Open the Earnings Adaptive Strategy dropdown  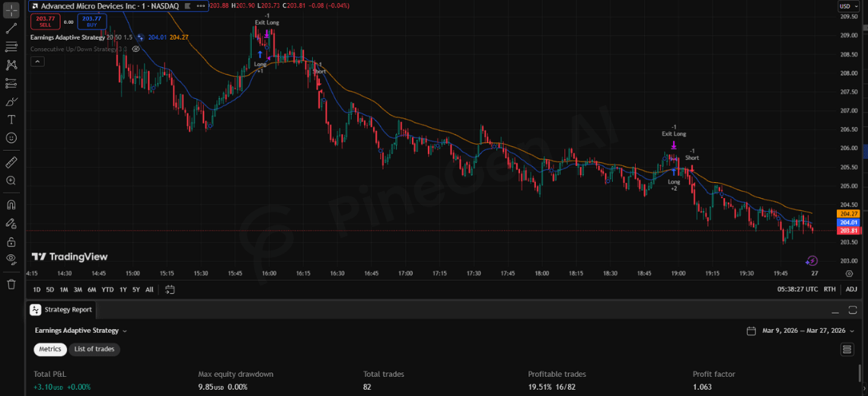[x=81, y=331]
